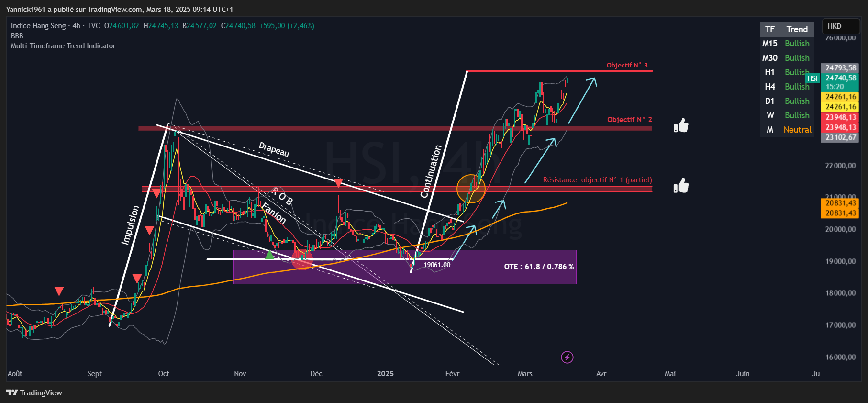Click the purple lightning bolt icon
Screen dimensions: 868x403
pos(567,357)
